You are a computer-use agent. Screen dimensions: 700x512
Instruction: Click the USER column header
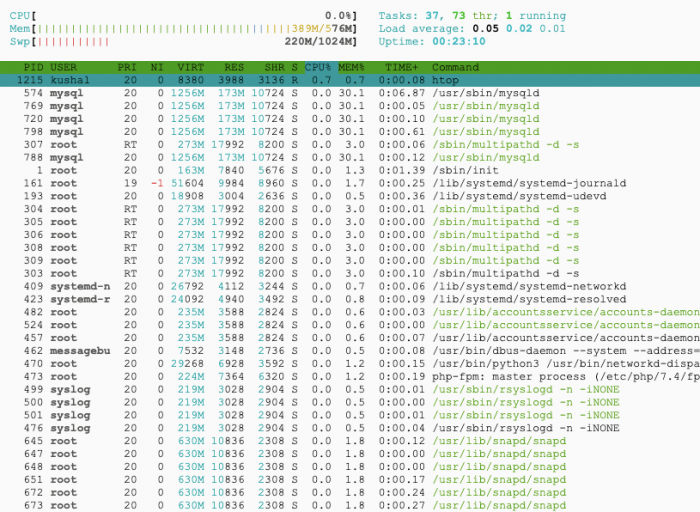click(x=64, y=66)
